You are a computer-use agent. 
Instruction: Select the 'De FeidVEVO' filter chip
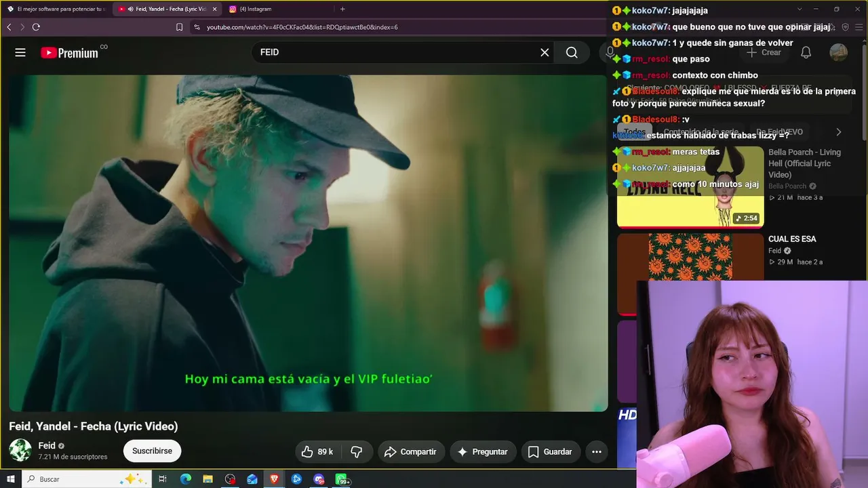[x=780, y=132]
